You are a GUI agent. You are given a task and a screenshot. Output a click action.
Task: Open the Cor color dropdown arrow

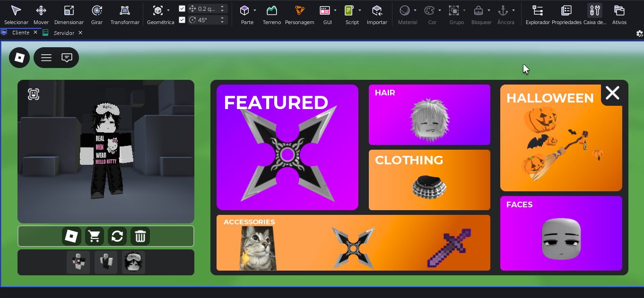(x=440, y=10)
